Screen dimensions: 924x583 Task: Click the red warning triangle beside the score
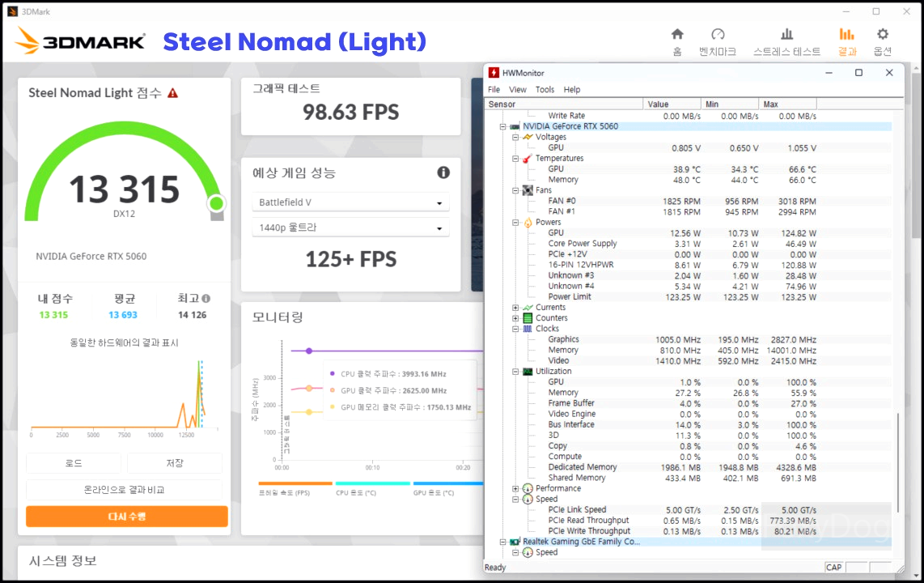coord(172,93)
